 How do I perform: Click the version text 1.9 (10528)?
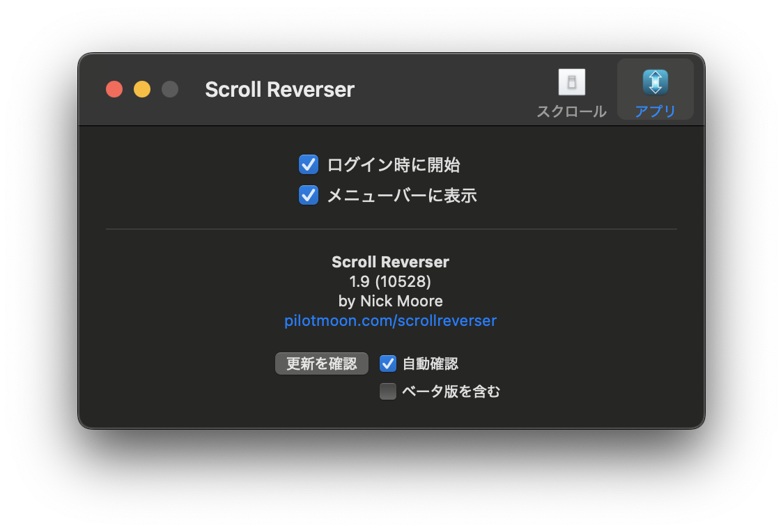[x=390, y=281]
